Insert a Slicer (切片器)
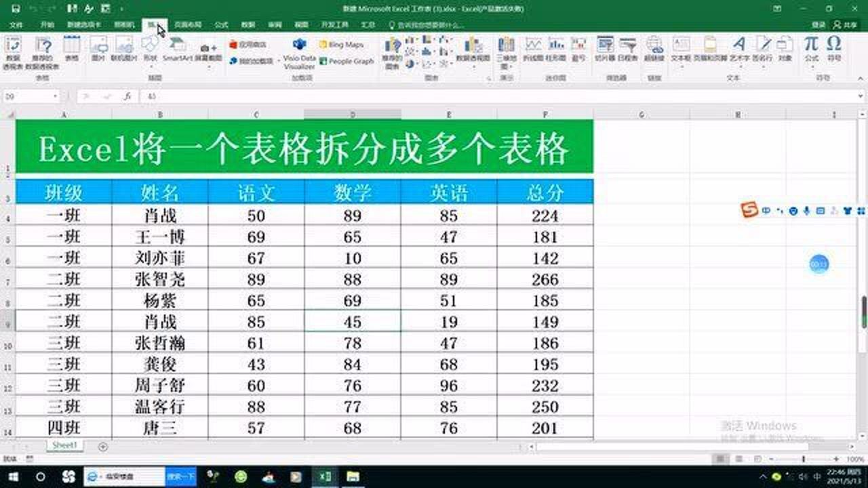 point(604,49)
